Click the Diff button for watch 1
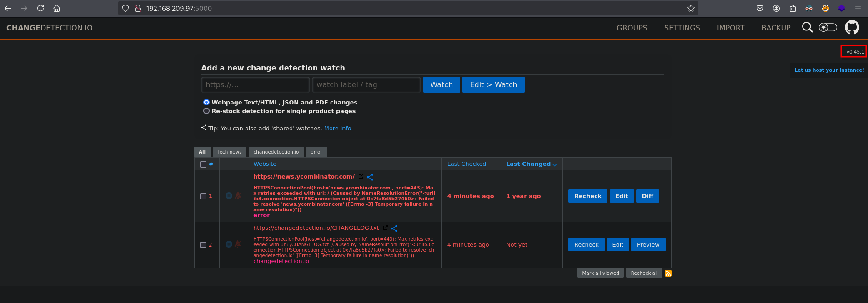Screen dimensions: 868x303 pyautogui.click(x=647, y=196)
